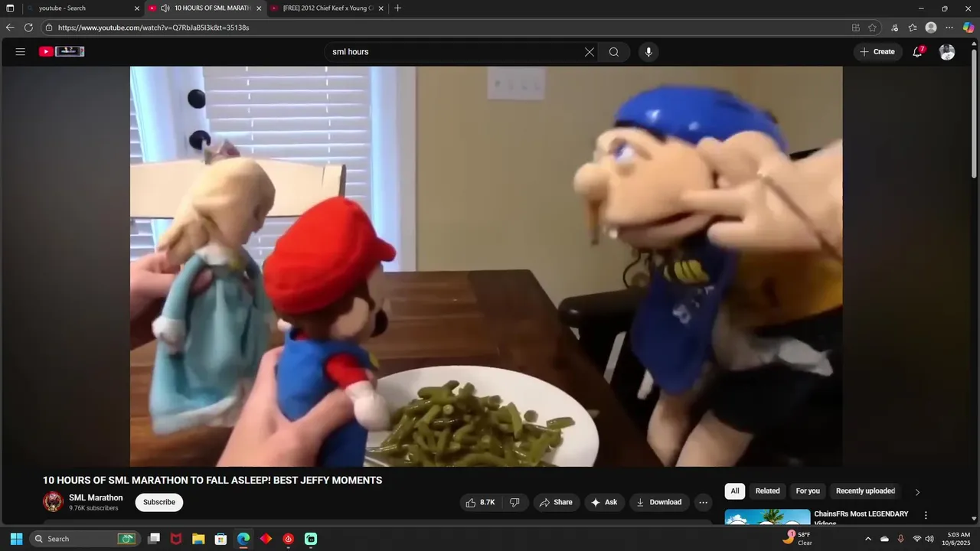
Task: Like the video (8.7K)
Action: click(481, 502)
